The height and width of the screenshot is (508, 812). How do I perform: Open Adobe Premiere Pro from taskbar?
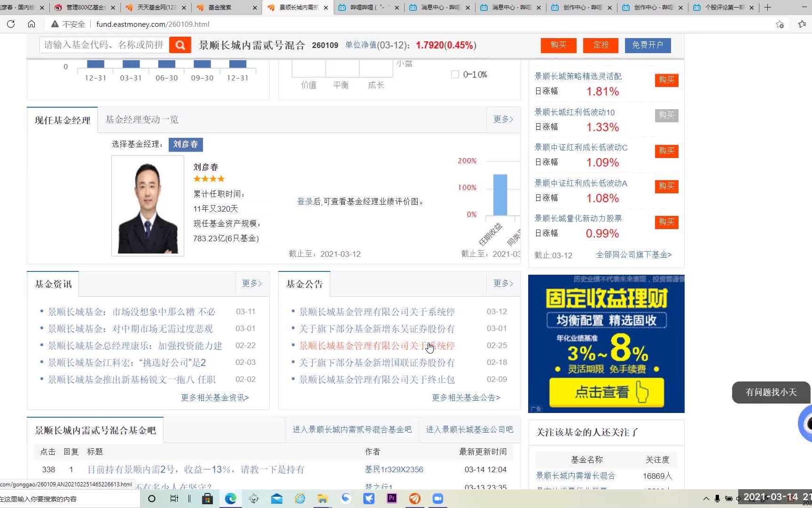click(x=392, y=498)
